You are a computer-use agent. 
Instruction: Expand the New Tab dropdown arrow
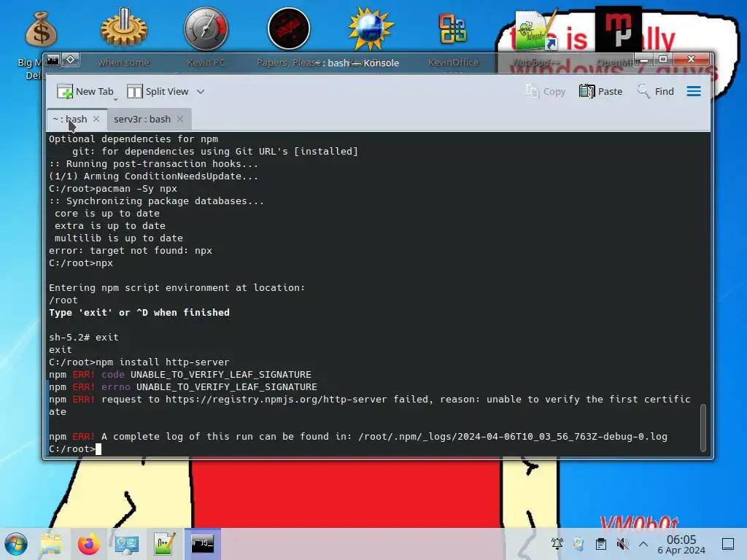115,99
